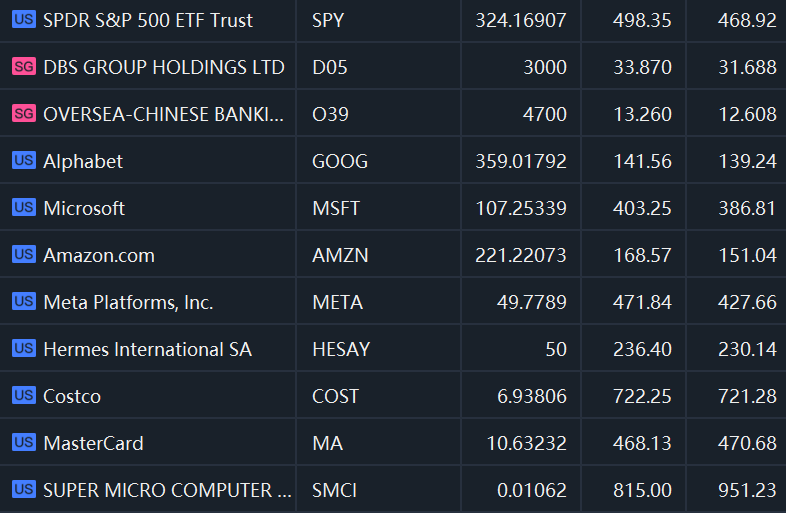Select the 498.35 price in SPY row

642,21
